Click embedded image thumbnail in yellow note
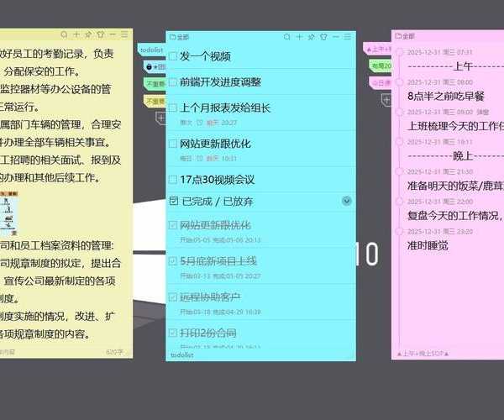The height and width of the screenshot is (420, 504). click(8, 212)
